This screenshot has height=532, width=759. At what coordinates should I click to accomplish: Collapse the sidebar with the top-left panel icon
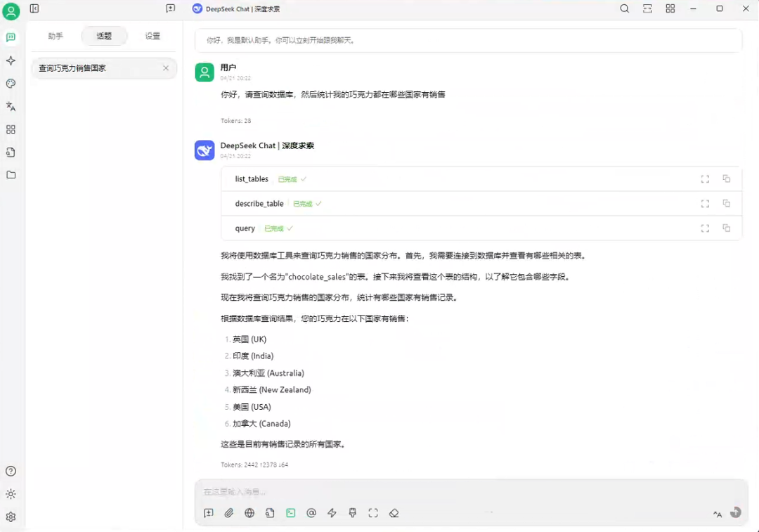pos(34,8)
